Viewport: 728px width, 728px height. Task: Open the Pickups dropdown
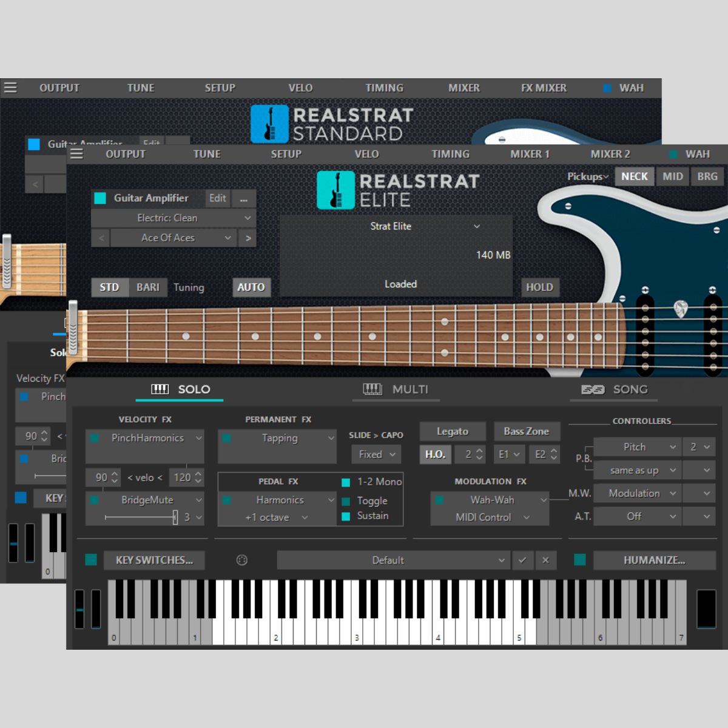coord(588,177)
